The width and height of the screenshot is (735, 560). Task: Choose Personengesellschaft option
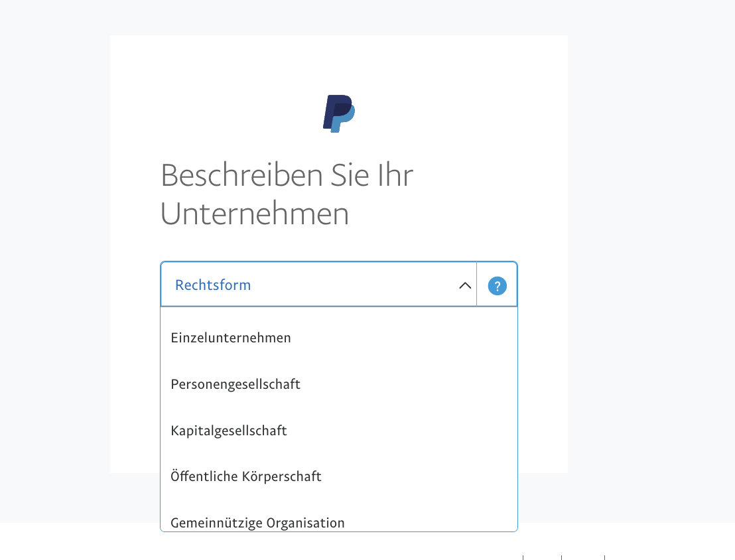coord(338,384)
